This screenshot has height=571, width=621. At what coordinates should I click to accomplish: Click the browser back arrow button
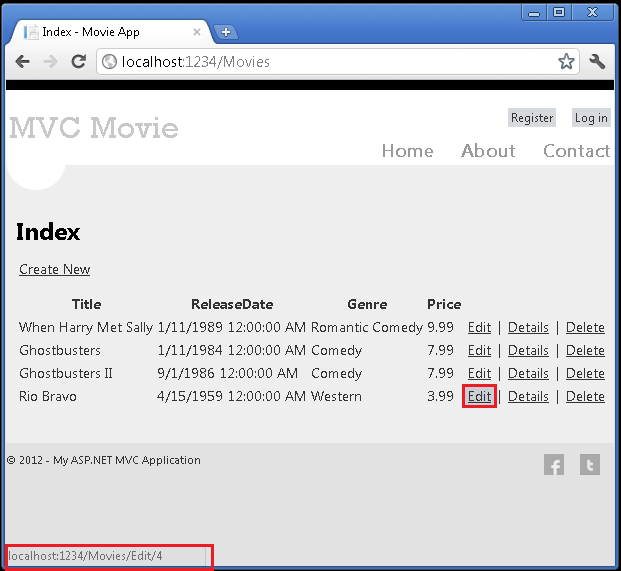coord(22,62)
